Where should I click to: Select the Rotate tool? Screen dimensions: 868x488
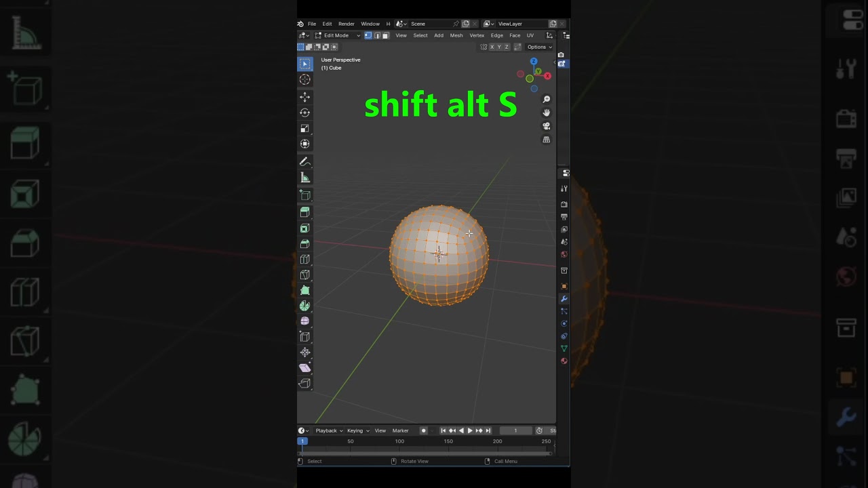pos(305,113)
